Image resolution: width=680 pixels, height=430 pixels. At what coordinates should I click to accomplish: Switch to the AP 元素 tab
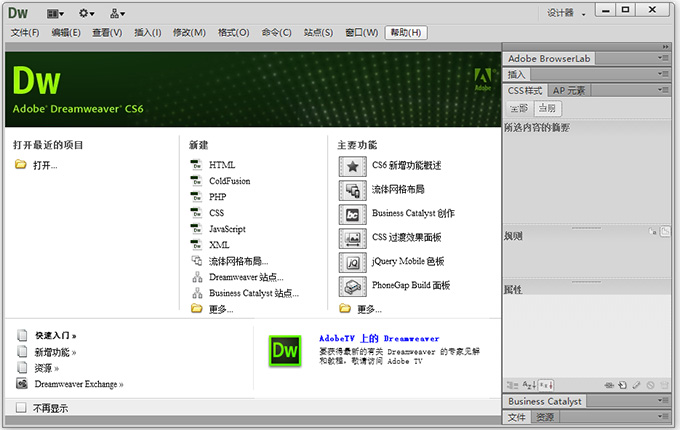tap(569, 91)
